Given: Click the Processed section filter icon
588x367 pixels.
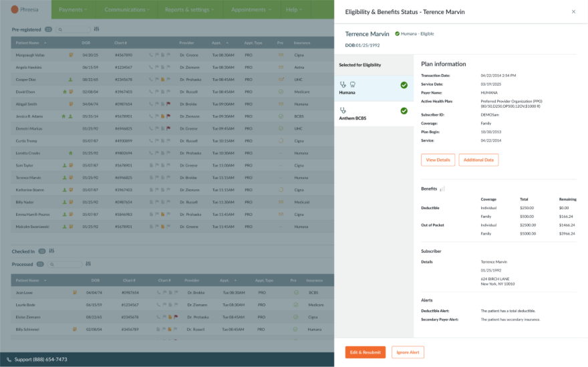Looking at the screenshot, I should [88, 264].
